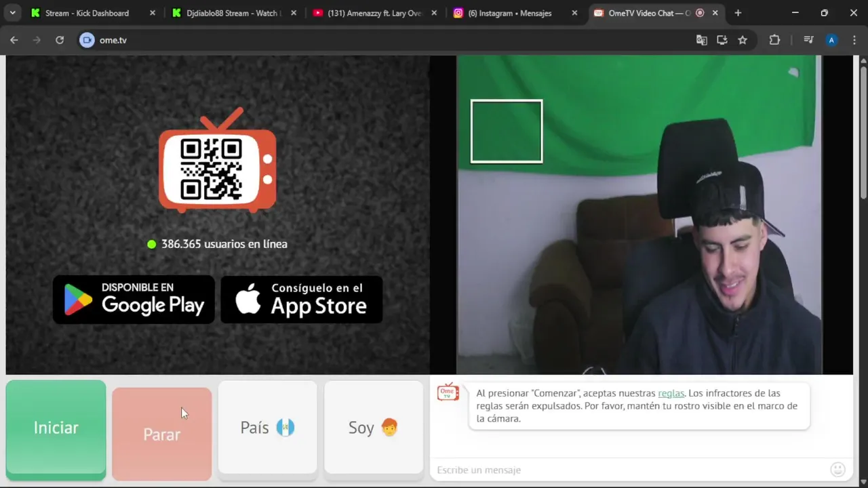Bookmark this page with the star icon
The width and height of the screenshot is (868, 488).
[x=743, y=40]
